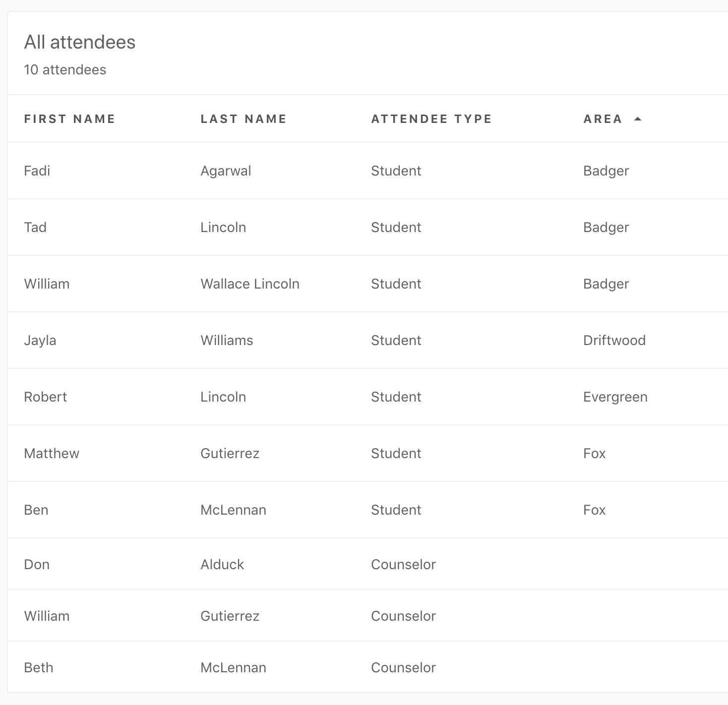Select the Driftwood area cell
This screenshot has height=705, width=728.
coord(614,341)
